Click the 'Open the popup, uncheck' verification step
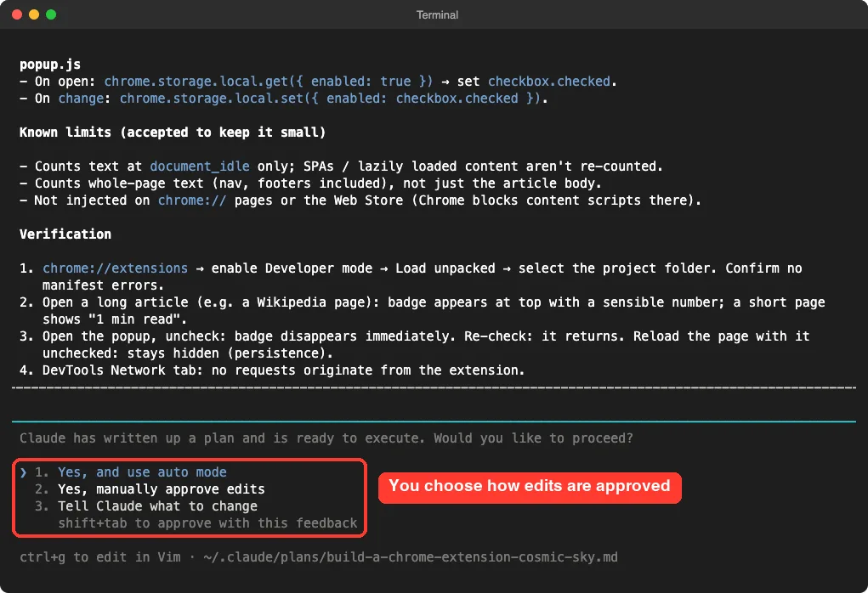 coord(414,345)
